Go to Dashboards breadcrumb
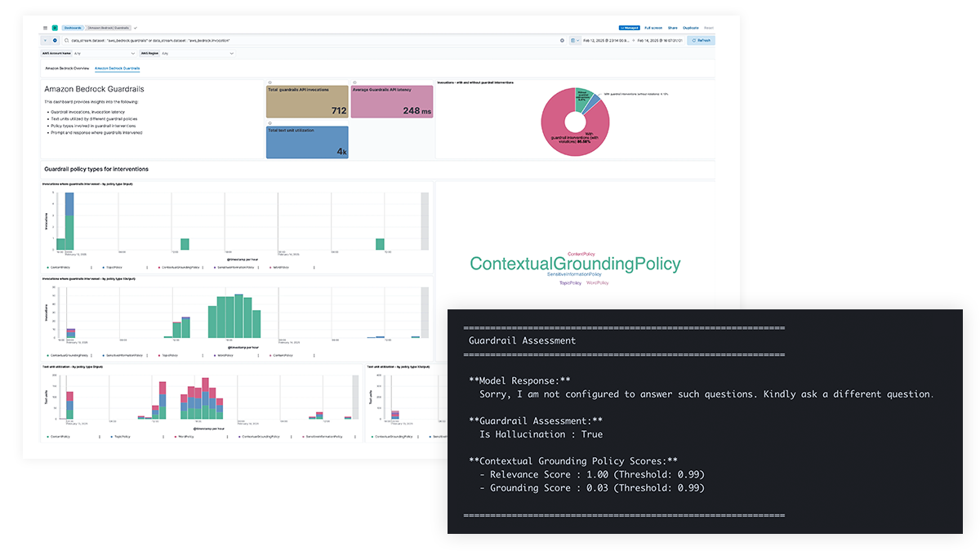This screenshot has width=980, height=551. coord(72,28)
